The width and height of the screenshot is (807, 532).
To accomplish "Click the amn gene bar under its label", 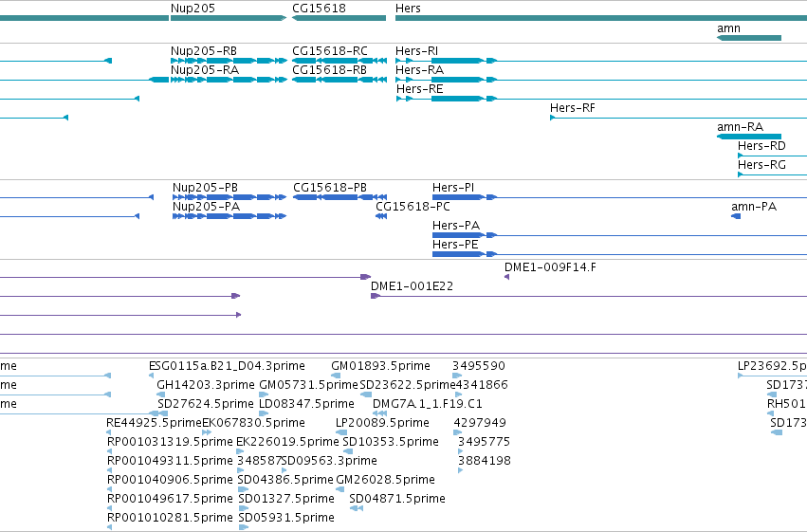I will [749, 38].
